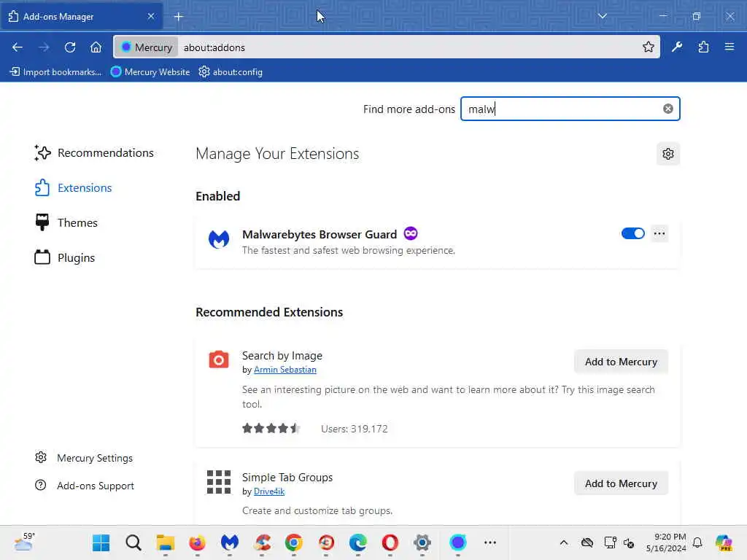Viewport: 747px width, 560px height.
Task: Open about:config bookmark
Action: click(x=231, y=72)
